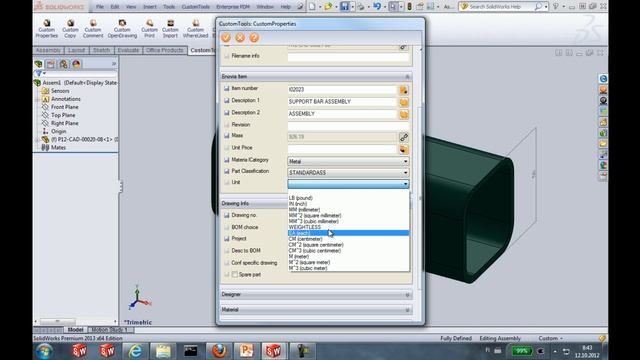
Task: Toggle the Item number checkbox
Action: click(227, 88)
